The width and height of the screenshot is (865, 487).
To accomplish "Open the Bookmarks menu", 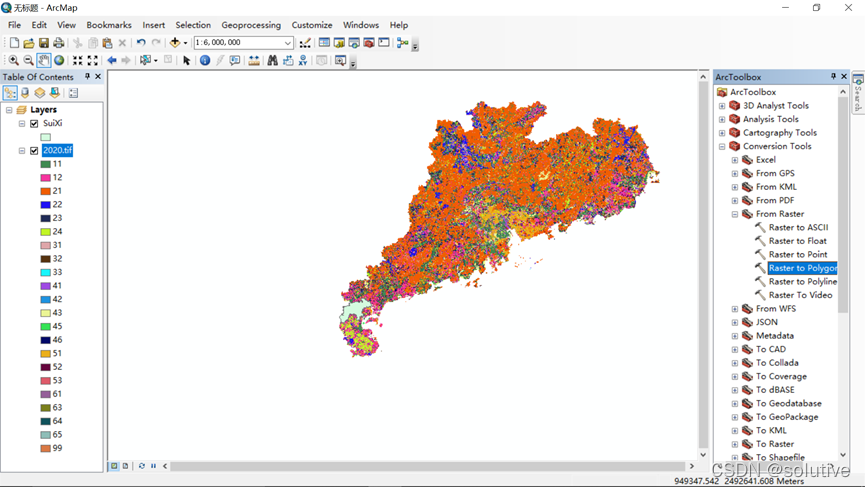I will (x=109, y=25).
